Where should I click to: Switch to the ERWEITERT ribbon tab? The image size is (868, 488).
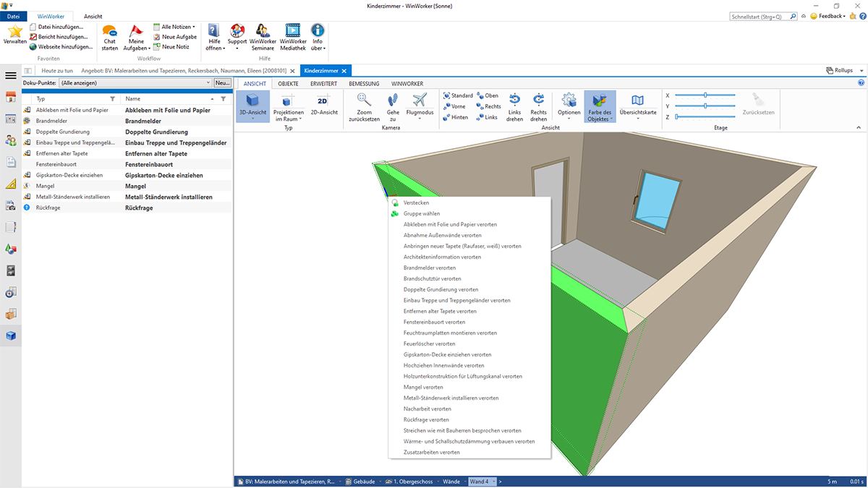pyautogui.click(x=323, y=84)
